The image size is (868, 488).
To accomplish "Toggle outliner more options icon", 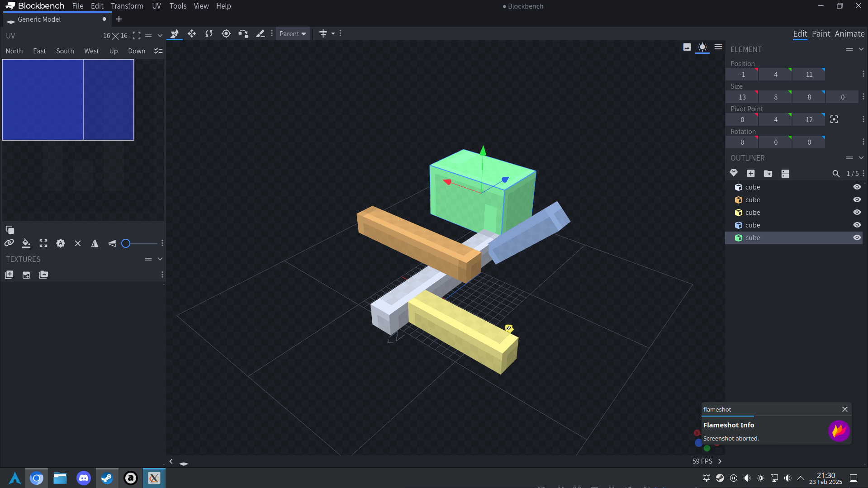I will point(785,174).
